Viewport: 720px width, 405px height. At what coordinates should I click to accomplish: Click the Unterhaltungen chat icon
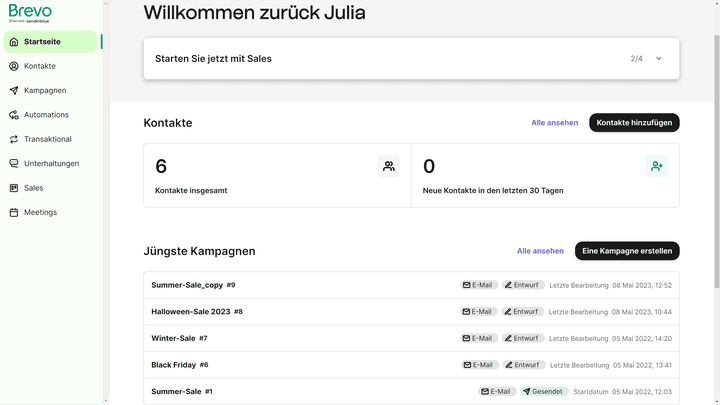point(14,163)
